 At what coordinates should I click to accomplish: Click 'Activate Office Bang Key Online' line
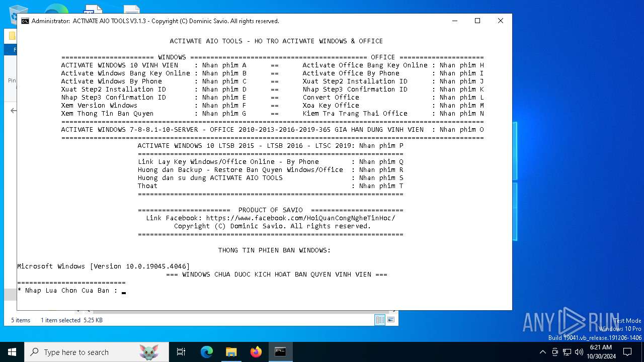click(x=393, y=65)
